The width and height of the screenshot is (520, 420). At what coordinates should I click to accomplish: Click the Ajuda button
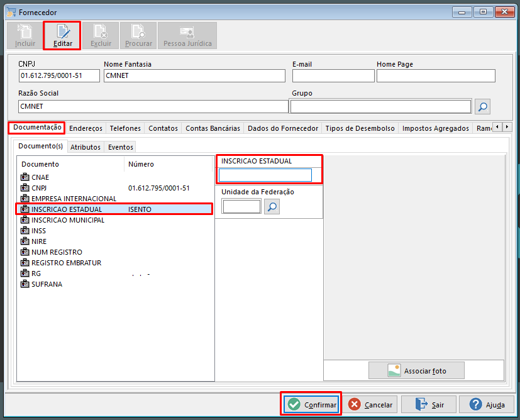(487, 404)
